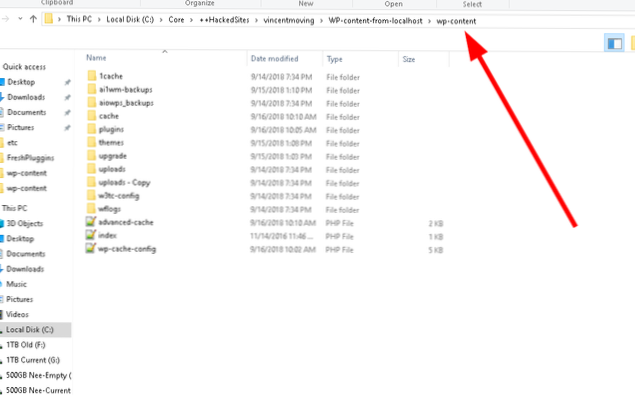Select the '1cache' folder icon
Viewport: 635px width, 396px height.
pyautogui.click(x=92, y=76)
